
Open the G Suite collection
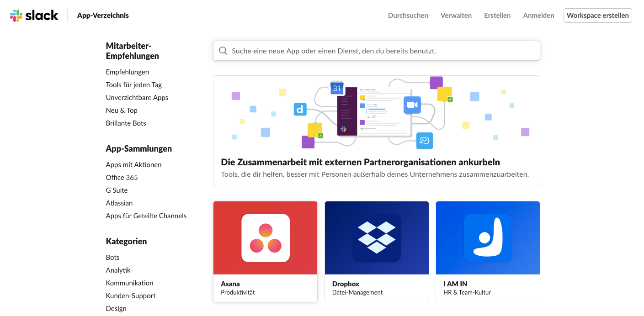point(117,190)
